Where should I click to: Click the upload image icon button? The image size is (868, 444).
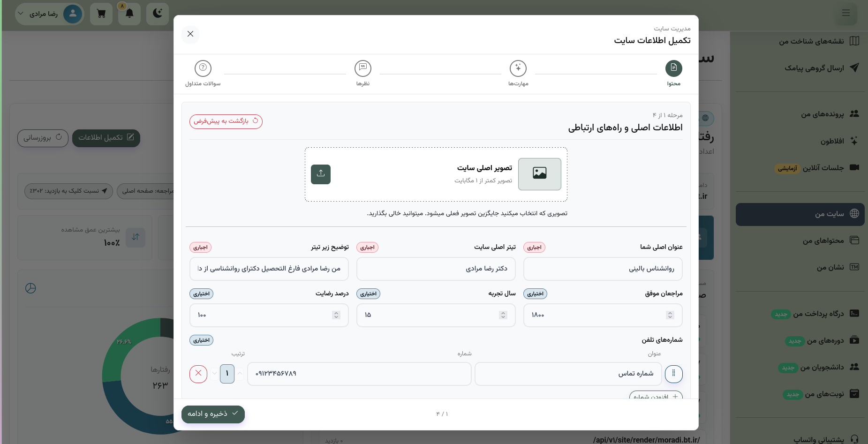pyautogui.click(x=321, y=174)
